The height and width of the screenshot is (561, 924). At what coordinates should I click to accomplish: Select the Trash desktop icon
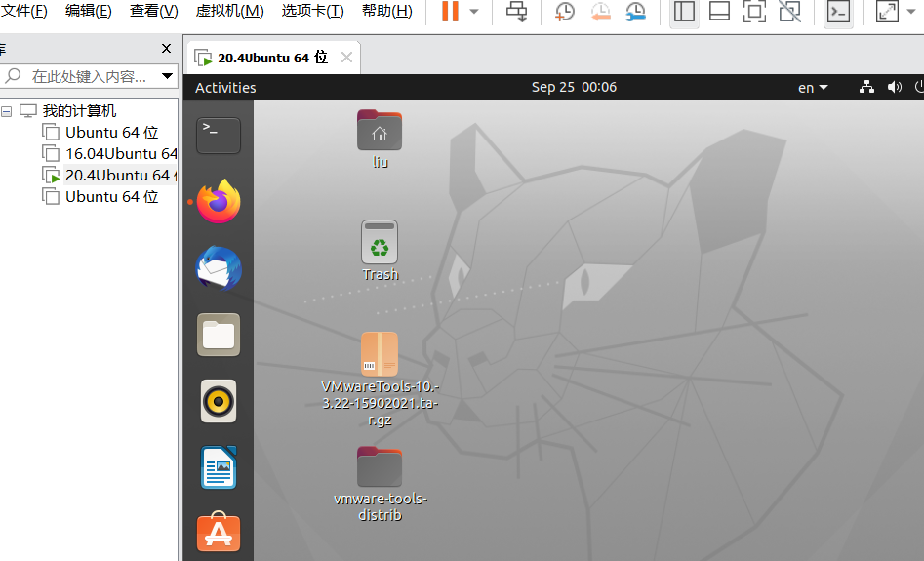(381, 251)
